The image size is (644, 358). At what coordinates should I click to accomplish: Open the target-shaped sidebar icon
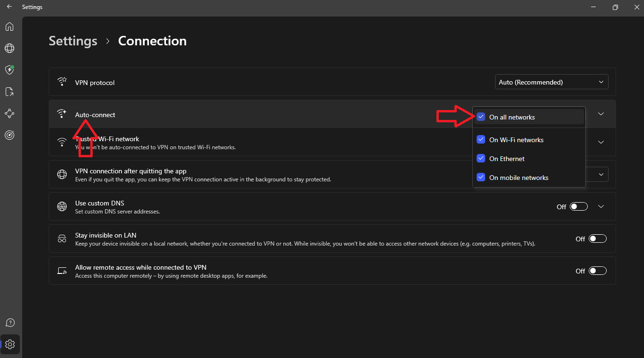(9, 135)
